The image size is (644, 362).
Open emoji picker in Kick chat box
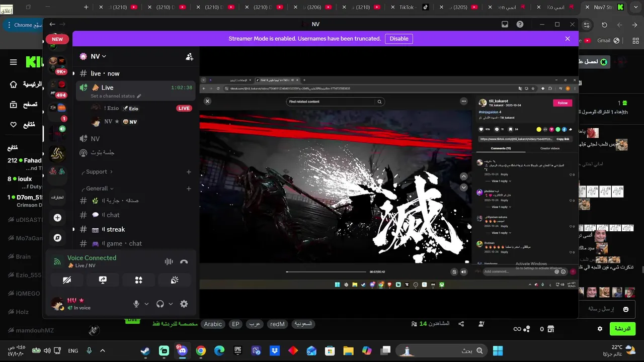pos(626,309)
